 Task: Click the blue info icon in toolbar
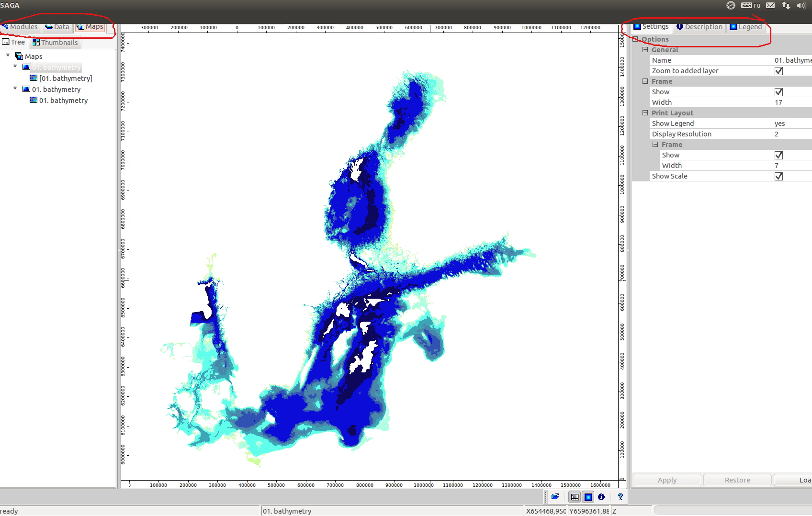[x=601, y=497]
